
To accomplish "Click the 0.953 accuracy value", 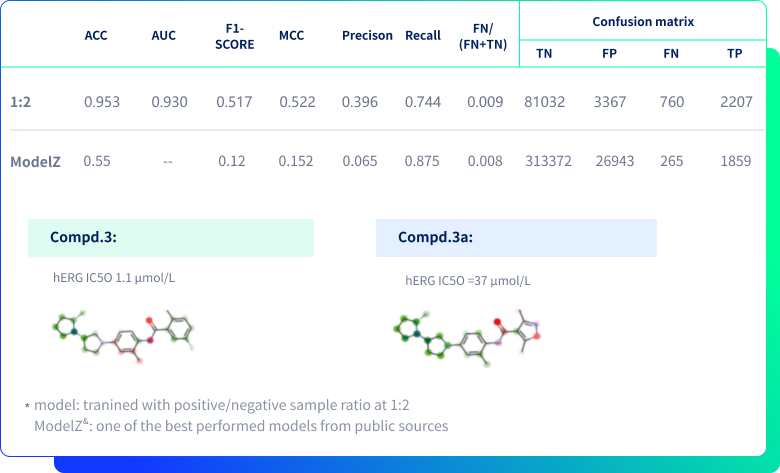I will point(102,102).
